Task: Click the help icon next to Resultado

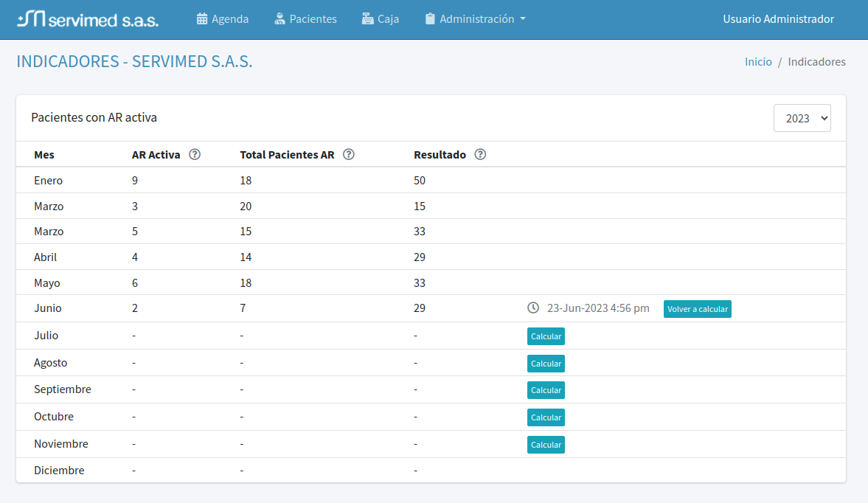Action: point(480,155)
